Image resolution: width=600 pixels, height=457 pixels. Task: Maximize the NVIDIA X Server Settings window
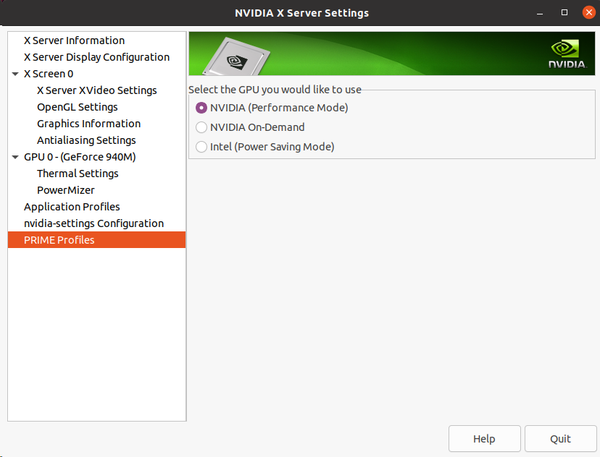click(563, 13)
